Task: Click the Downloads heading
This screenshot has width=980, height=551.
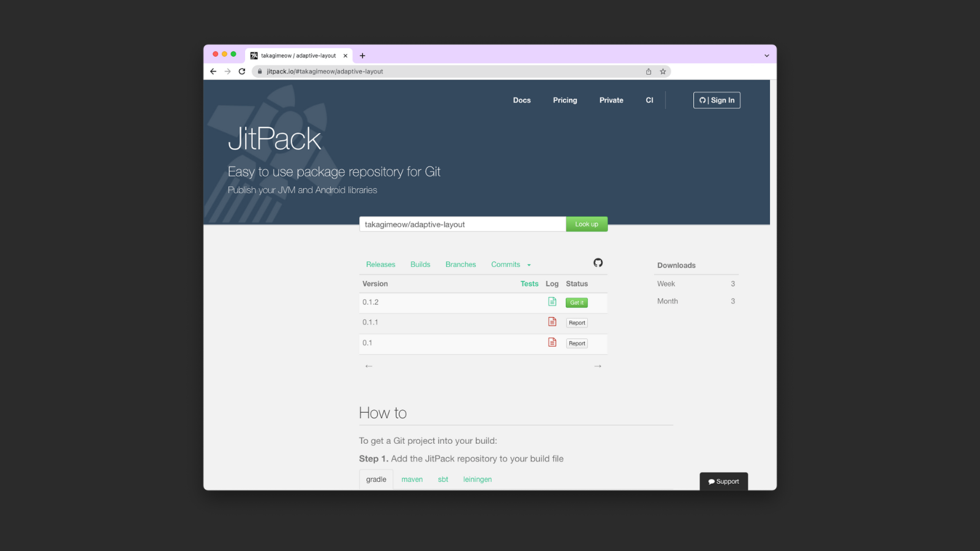Action: click(x=676, y=265)
